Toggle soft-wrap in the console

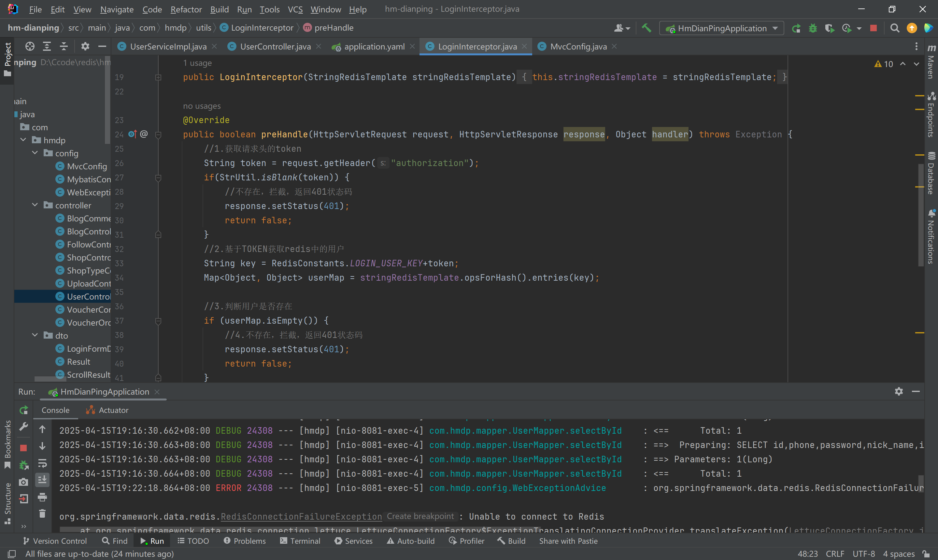(x=42, y=463)
